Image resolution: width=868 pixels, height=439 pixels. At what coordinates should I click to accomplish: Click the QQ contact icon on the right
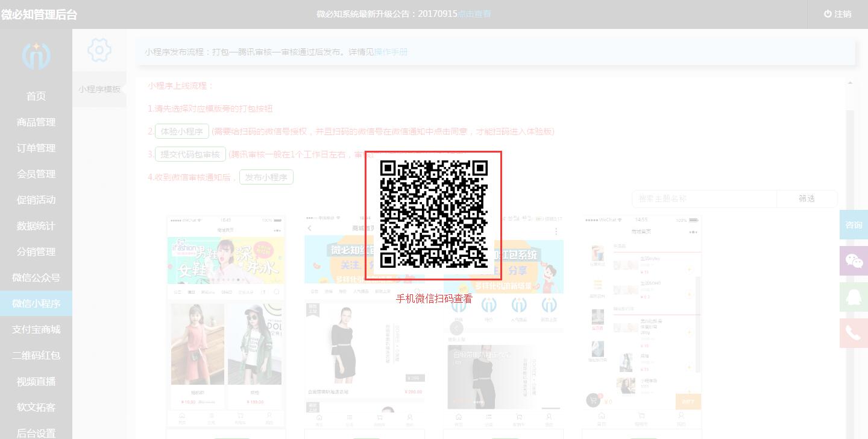pyautogui.click(x=854, y=297)
